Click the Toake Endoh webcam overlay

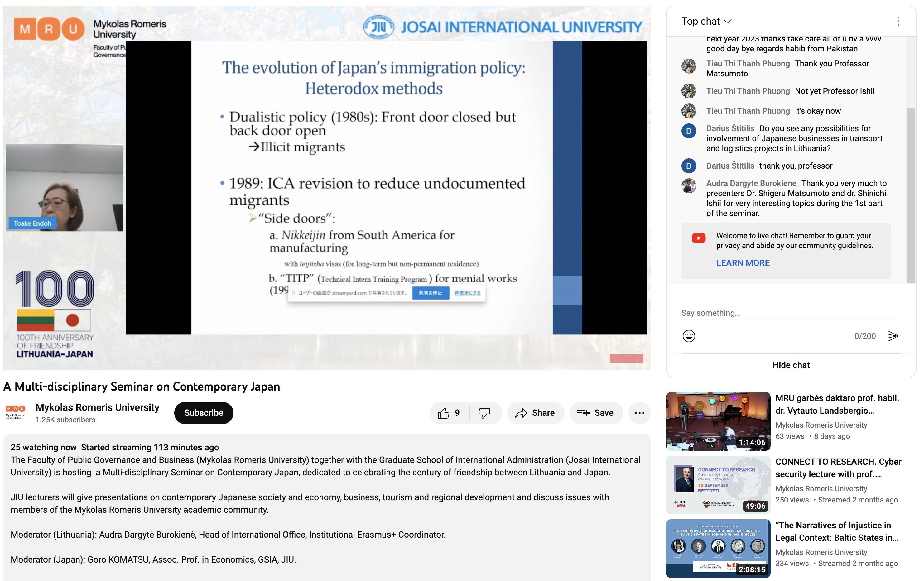[65, 188]
